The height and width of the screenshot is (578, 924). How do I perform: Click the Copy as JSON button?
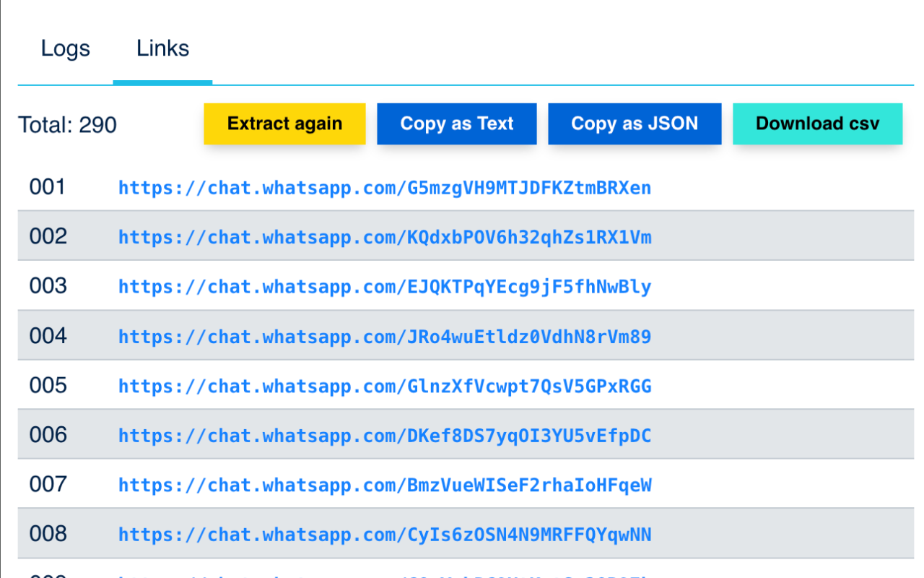[x=634, y=124]
